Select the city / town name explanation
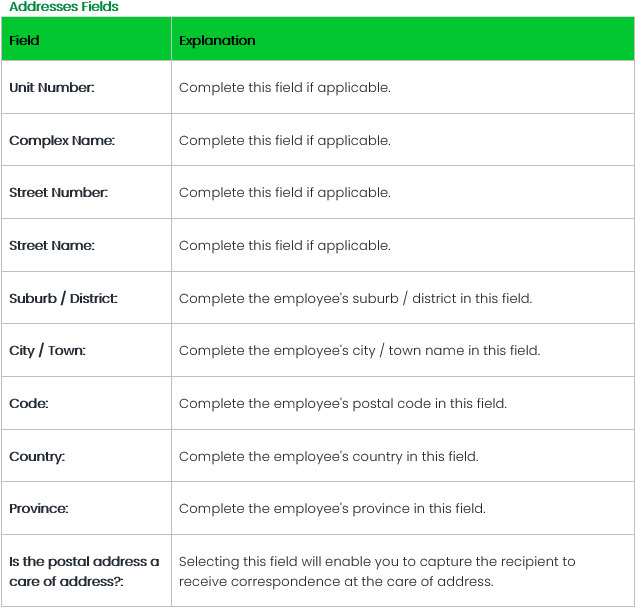 point(359,351)
